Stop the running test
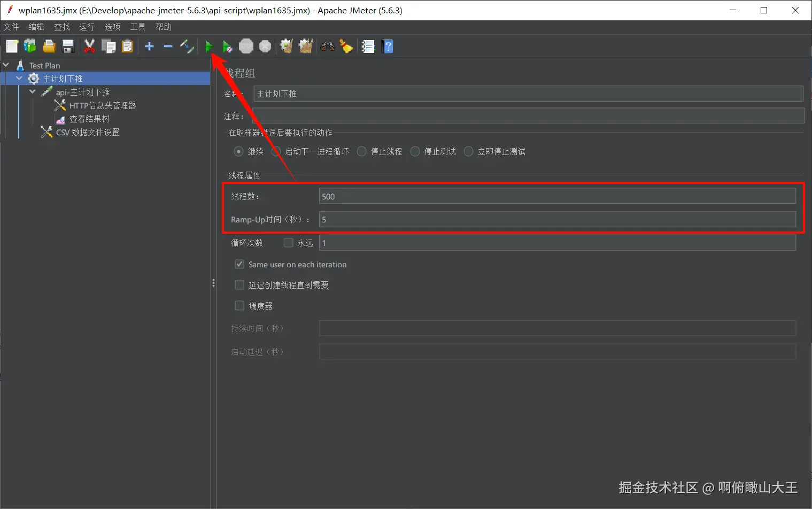The image size is (812, 509). click(246, 47)
